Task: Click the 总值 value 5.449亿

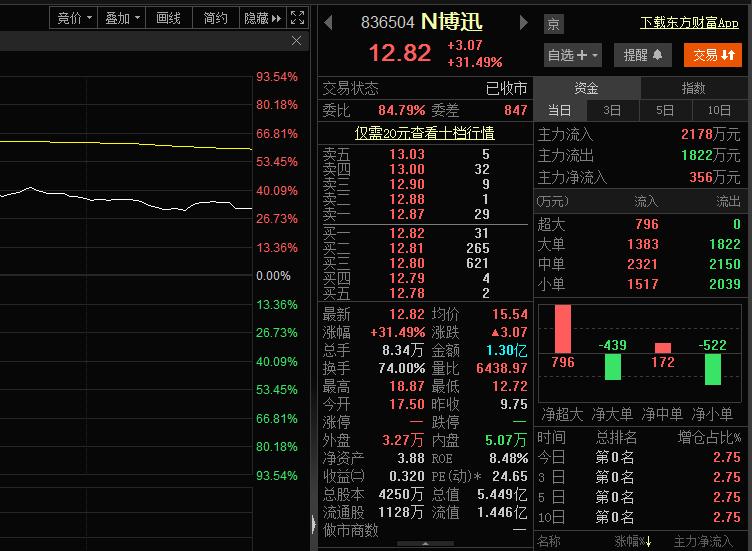Action: click(502, 494)
